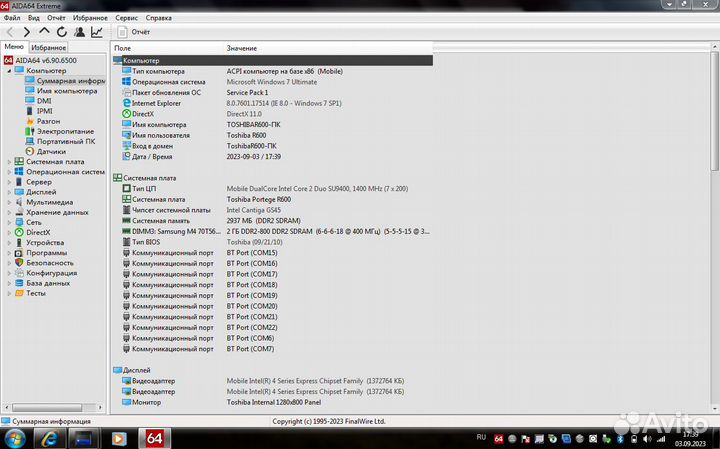Open the Core 2 Duo SU9400 CPU link
The image size is (720, 449).
click(317, 189)
